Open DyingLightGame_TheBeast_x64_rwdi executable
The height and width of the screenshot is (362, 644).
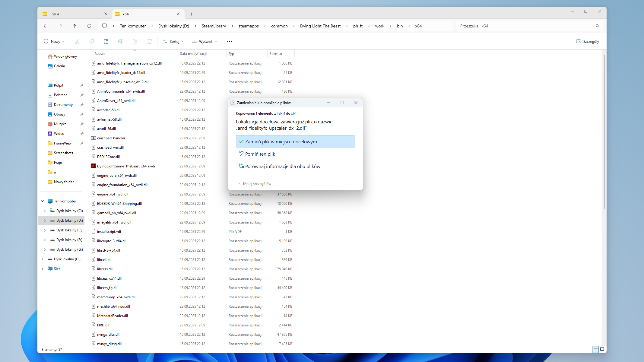[126, 166]
